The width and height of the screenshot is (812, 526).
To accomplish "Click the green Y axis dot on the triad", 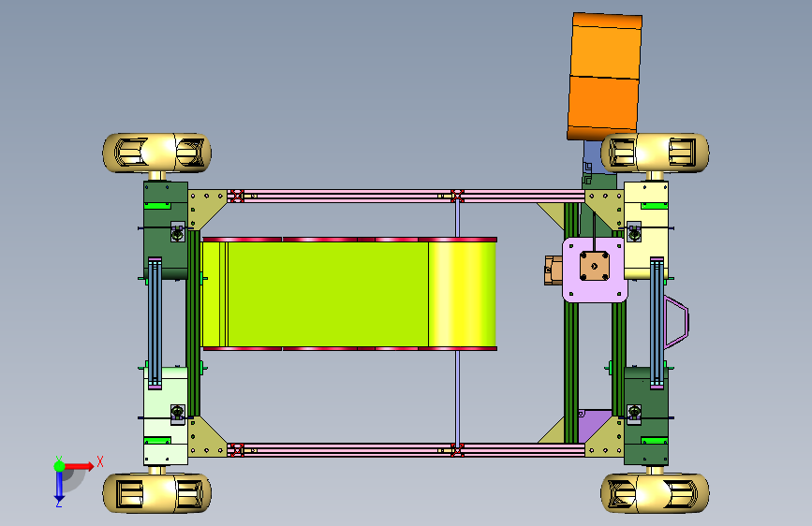I will tap(59, 466).
